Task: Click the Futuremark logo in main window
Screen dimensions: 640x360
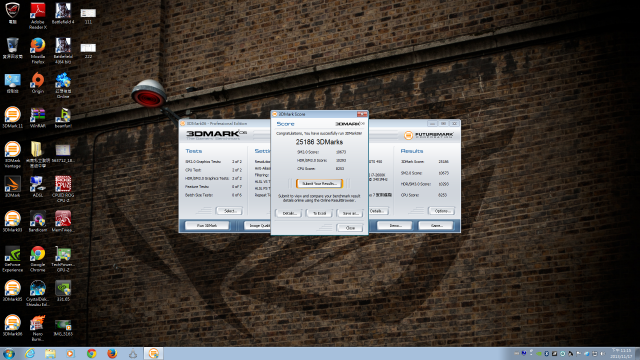Action: click(x=429, y=135)
